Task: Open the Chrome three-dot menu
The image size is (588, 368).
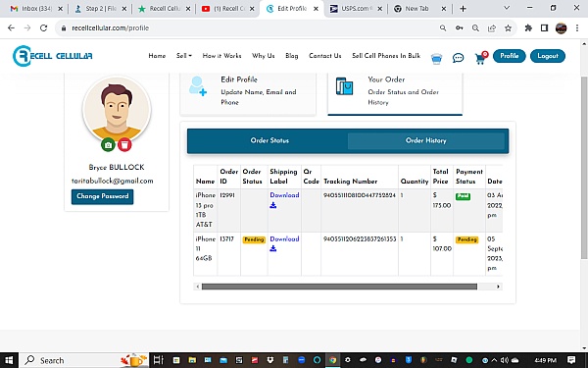Action: pyautogui.click(x=577, y=28)
